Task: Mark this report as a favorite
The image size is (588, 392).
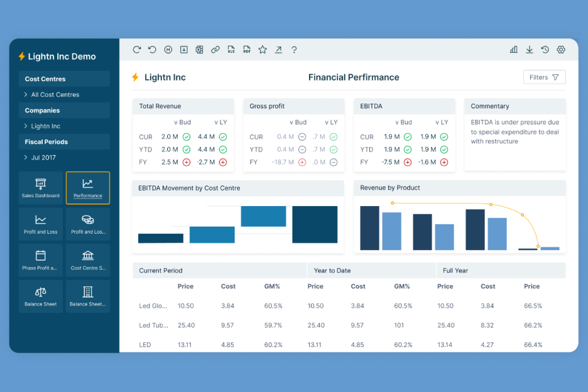Action: (x=263, y=49)
